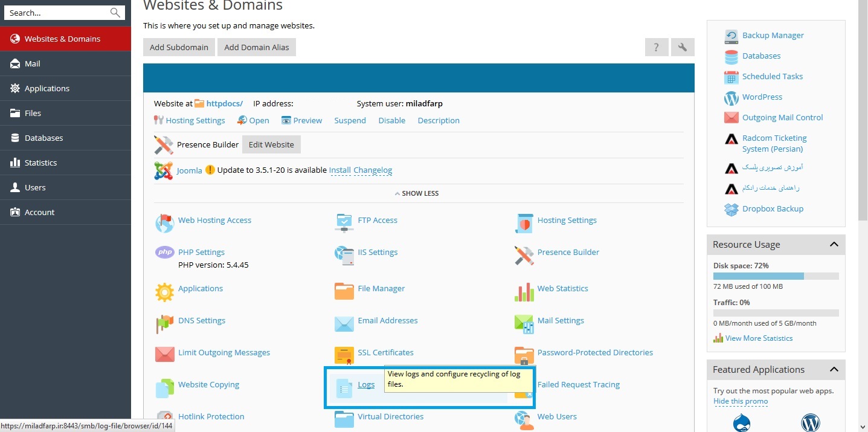Click the wrench tool icon button
868x432 pixels.
pos(683,47)
